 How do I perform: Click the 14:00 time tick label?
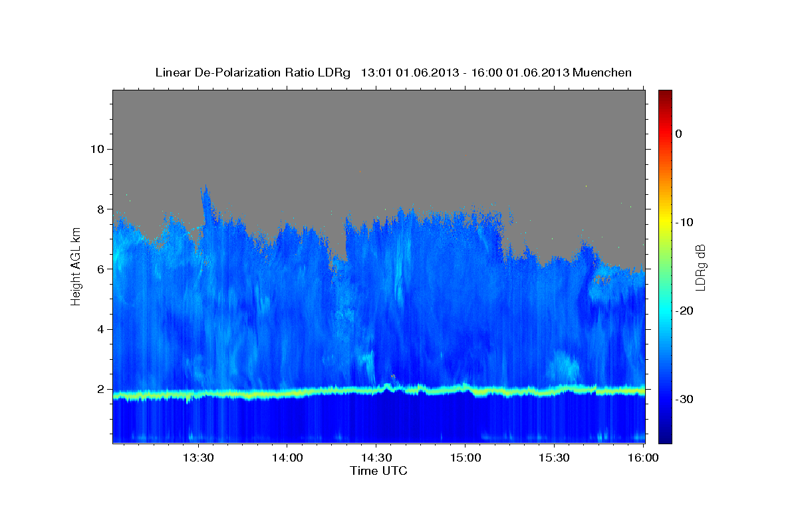(x=287, y=458)
